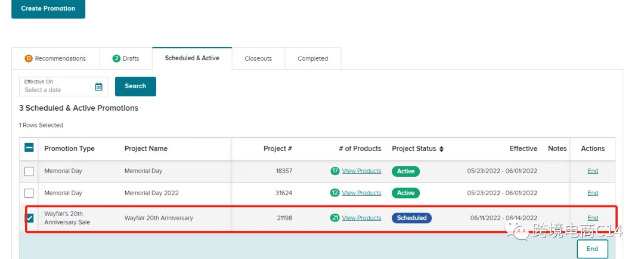View Products for Wayfair 20th Anniversary

tap(361, 217)
